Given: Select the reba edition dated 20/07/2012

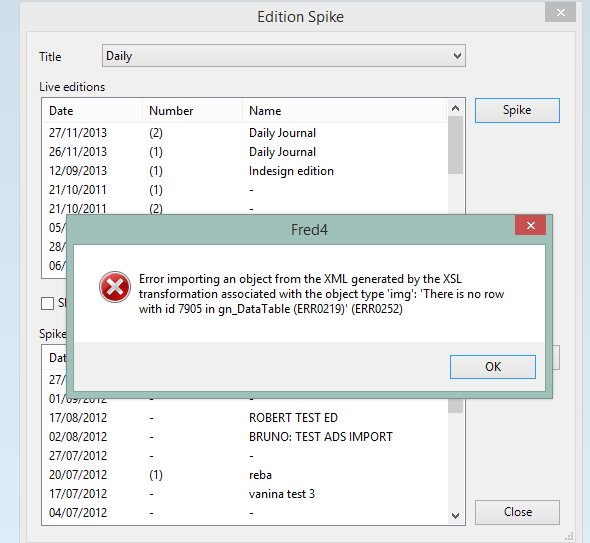Looking at the screenshot, I should click(245, 475).
